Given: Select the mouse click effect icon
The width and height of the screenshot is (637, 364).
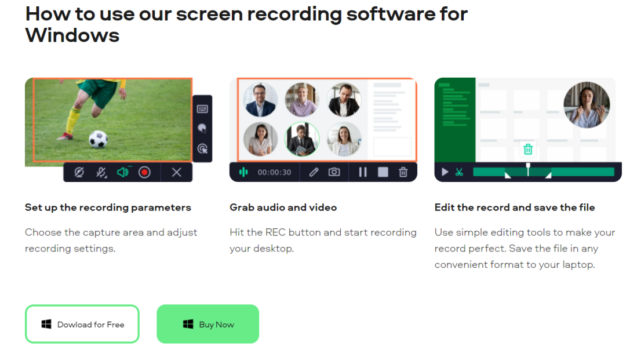Looking at the screenshot, I should point(202,148).
